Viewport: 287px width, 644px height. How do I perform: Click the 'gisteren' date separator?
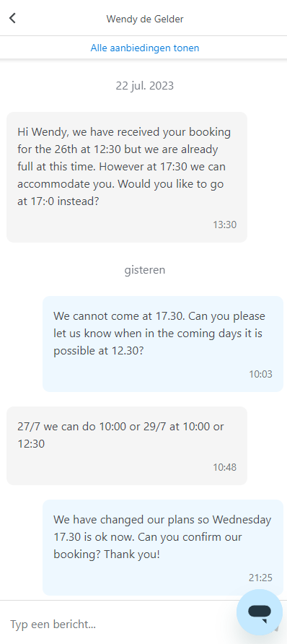[145, 270]
